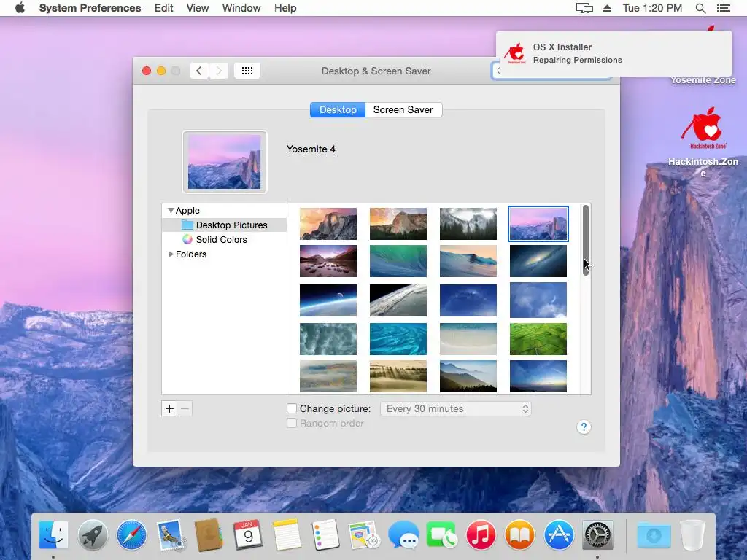Open Spotlight search magnifier in menu bar

tap(700, 8)
